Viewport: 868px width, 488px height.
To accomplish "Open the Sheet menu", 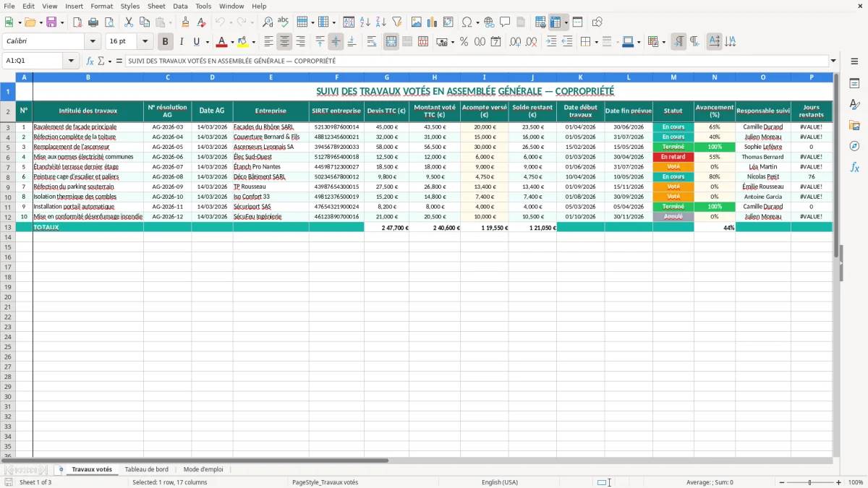I will [x=156, y=6].
